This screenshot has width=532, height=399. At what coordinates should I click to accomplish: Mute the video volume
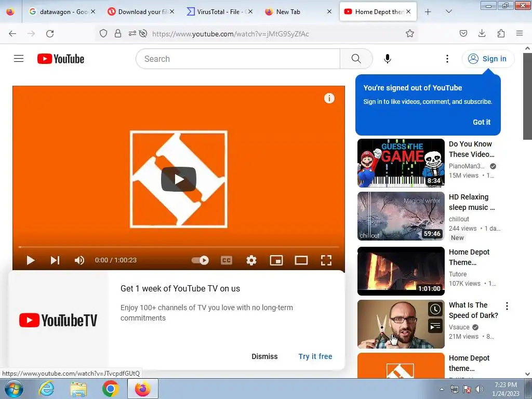(79, 260)
